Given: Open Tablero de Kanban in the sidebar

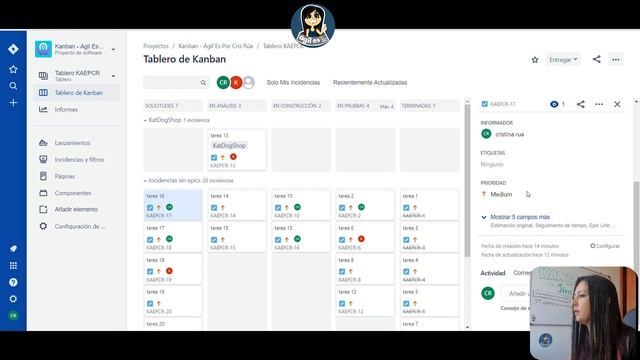Looking at the screenshot, I should tap(76, 93).
